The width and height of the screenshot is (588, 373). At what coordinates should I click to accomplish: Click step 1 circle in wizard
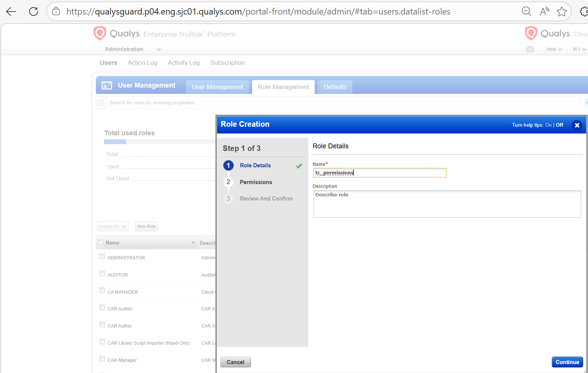pos(229,165)
